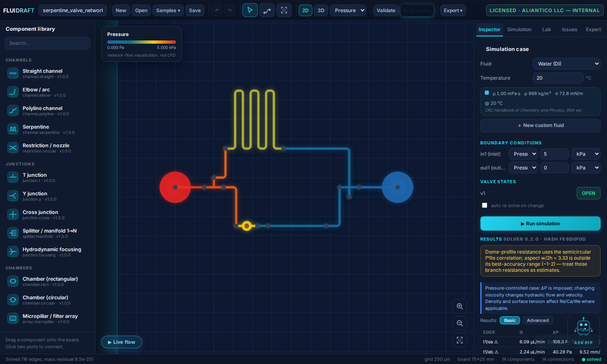Switch to the Issues tab
The width and height of the screenshot is (607, 364).
[x=569, y=30]
